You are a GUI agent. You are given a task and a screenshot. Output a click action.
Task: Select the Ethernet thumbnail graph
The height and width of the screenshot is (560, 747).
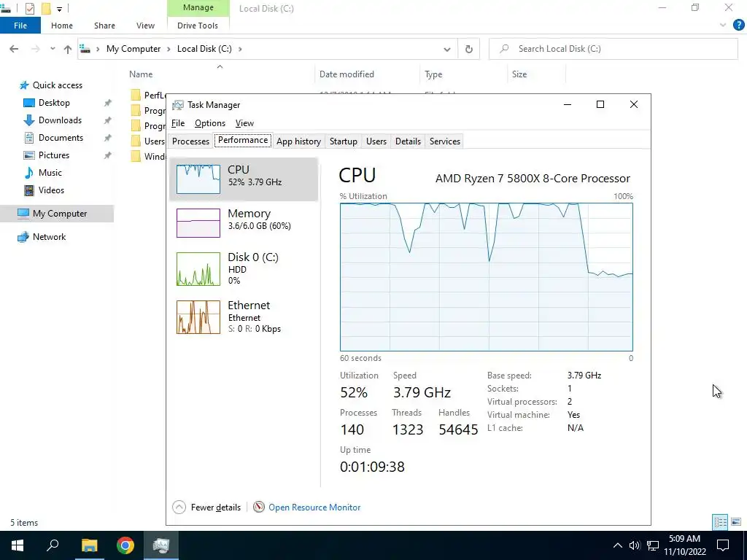pos(198,317)
